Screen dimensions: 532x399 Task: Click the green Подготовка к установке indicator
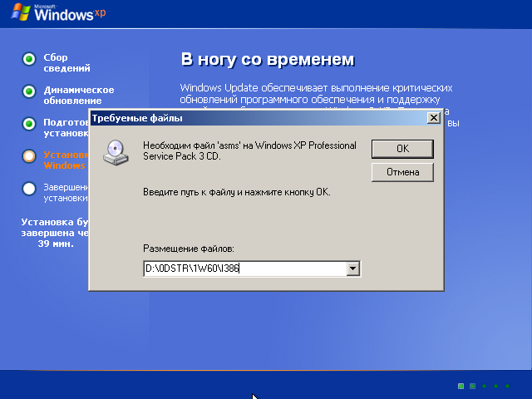[29, 124]
